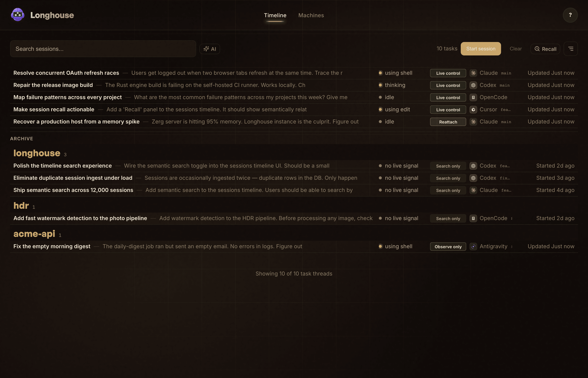Click no-signal dot in timeline search row
This screenshot has width=588, height=378.
380,166
